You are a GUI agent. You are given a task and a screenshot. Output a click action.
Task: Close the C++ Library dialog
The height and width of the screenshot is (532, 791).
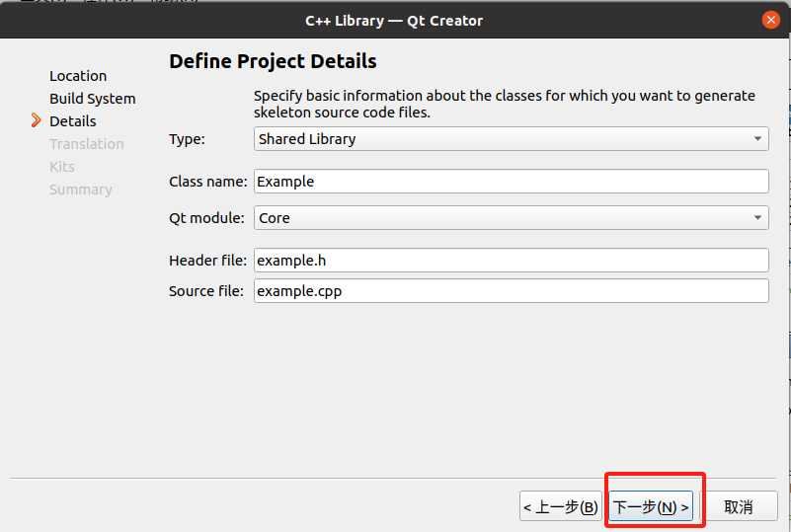(771, 20)
